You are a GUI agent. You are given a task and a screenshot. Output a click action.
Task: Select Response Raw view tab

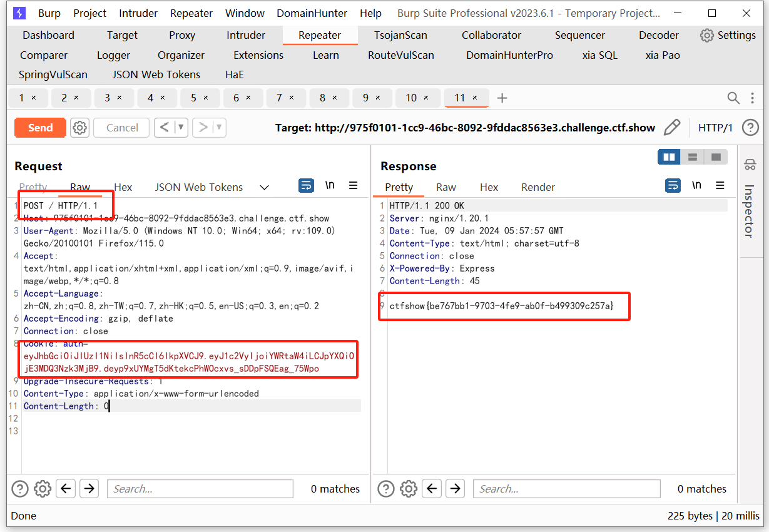(x=446, y=187)
